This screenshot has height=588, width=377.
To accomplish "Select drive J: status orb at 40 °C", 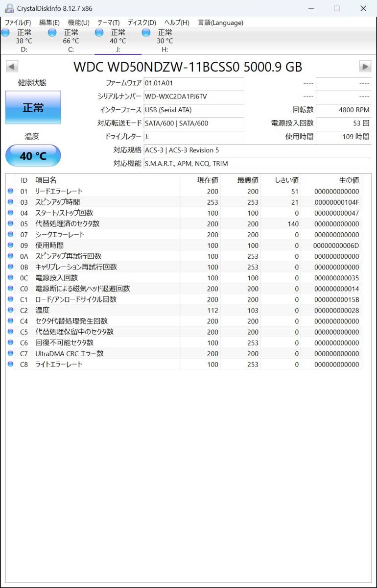I will [99, 32].
